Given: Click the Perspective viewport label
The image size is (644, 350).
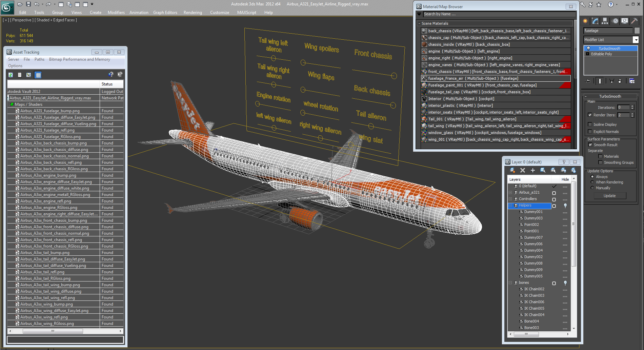Looking at the screenshot, I should [22, 20].
